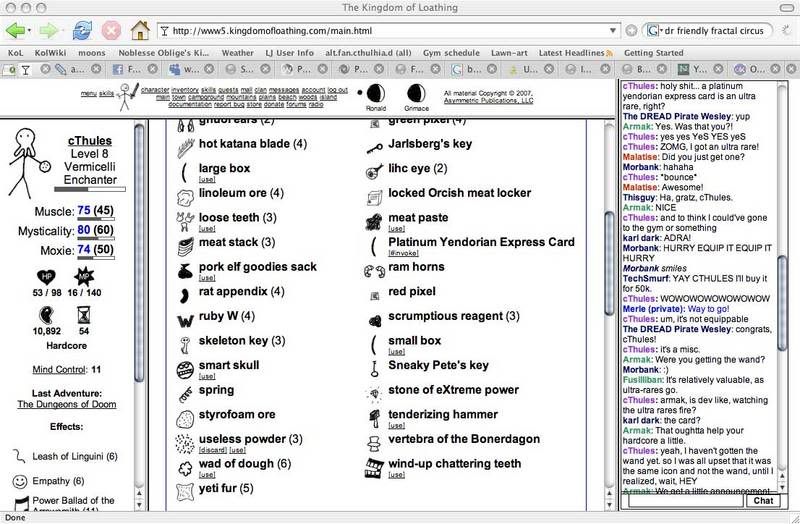Click the meat stack item icon
This screenshot has width=800, height=524.
[x=185, y=246]
